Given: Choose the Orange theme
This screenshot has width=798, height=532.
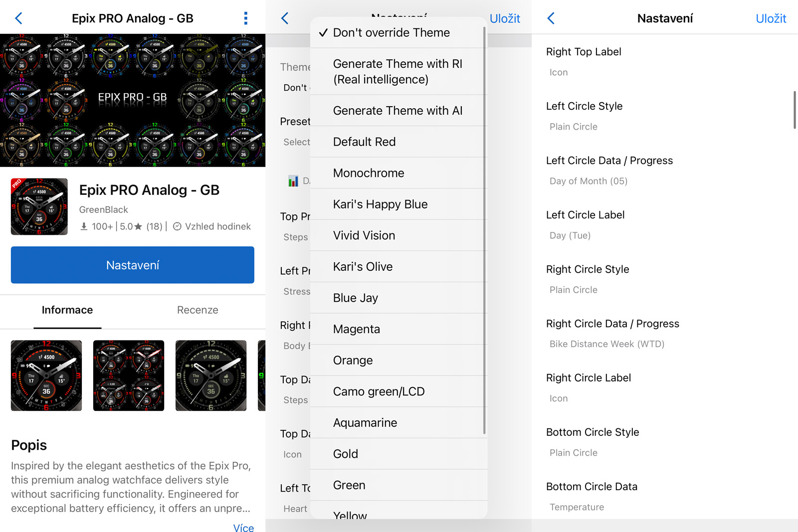Looking at the screenshot, I should tap(399, 360).
